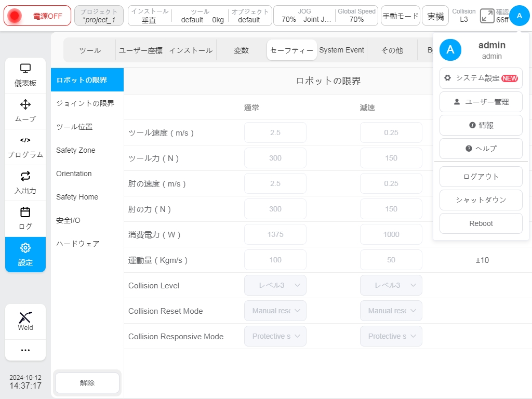Click the fullscreen expand arrows icon
Viewport: 532px width, 399px height.
[487, 16]
